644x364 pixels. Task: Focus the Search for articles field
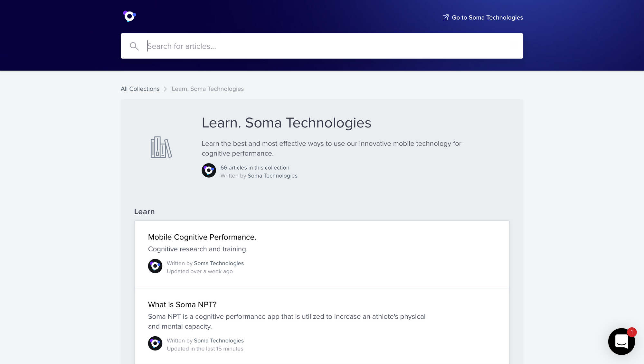tap(322, 46)
